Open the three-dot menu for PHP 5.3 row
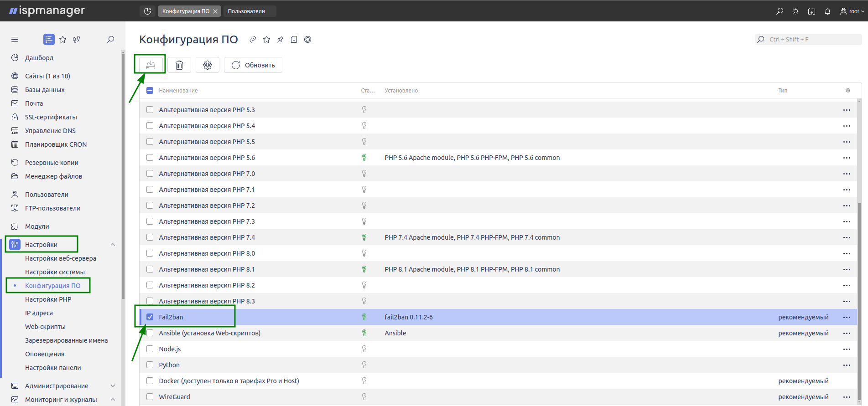 pos(847,110)
